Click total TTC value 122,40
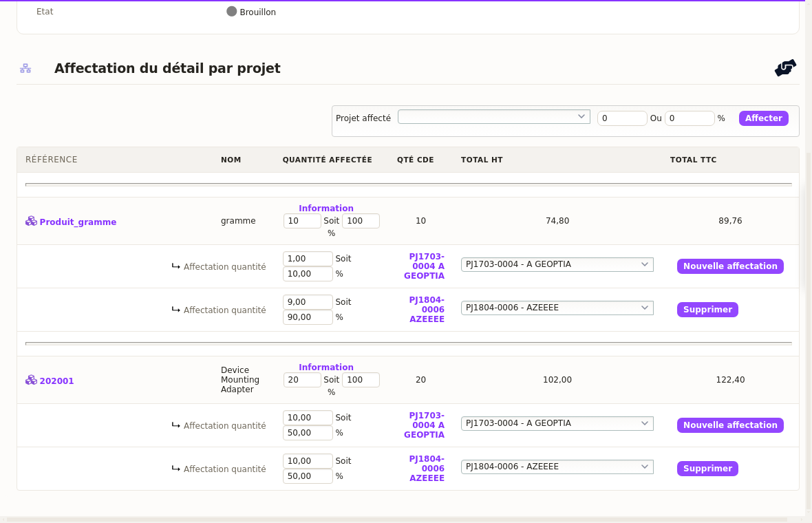This screenshot has width=812, height=523. click(x=730, y=380)
